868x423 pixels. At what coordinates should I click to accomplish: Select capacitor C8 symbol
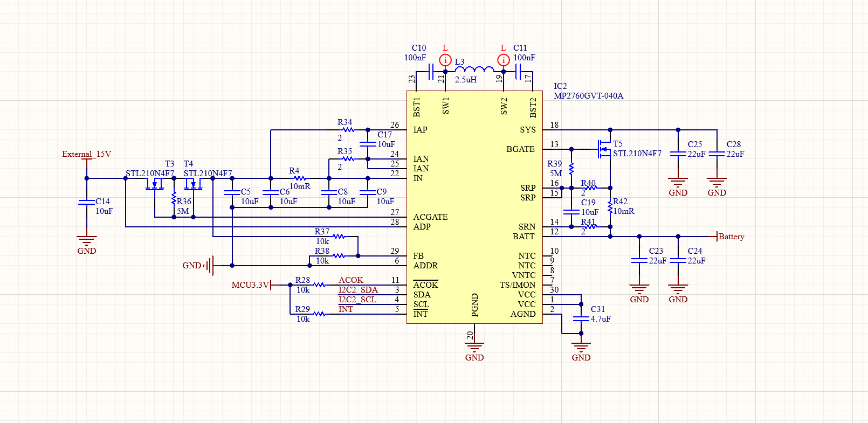point(329,193)
